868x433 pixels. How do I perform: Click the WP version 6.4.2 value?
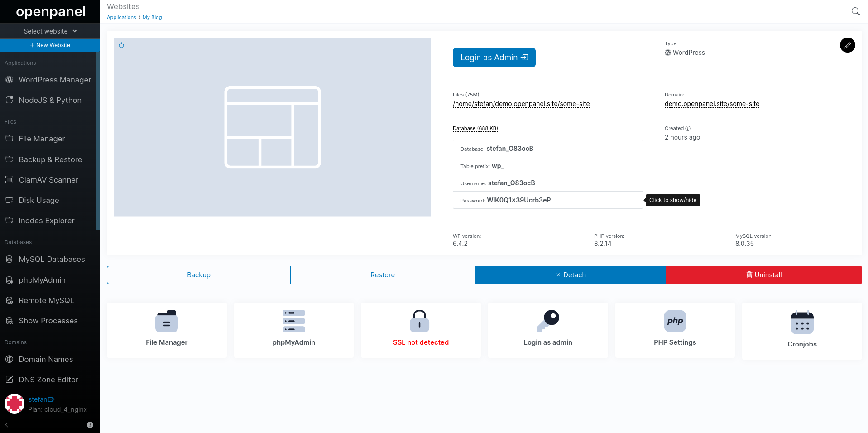click(460, 244)
